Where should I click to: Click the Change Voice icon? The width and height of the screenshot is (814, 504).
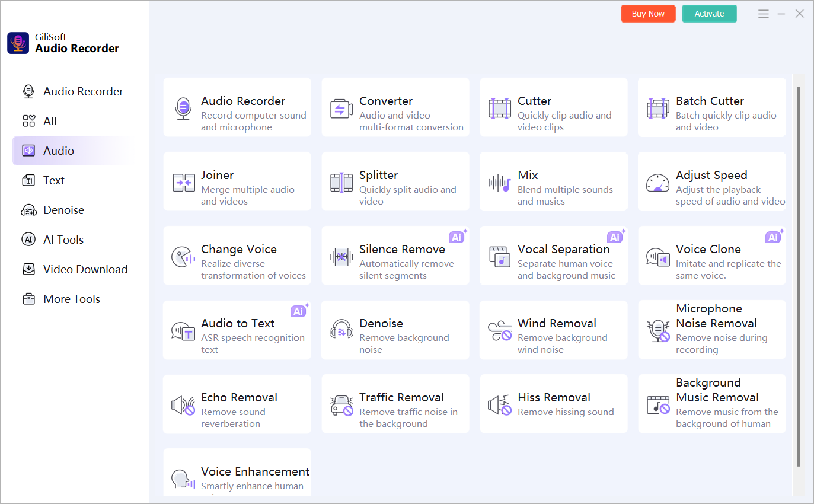point(183,257)
